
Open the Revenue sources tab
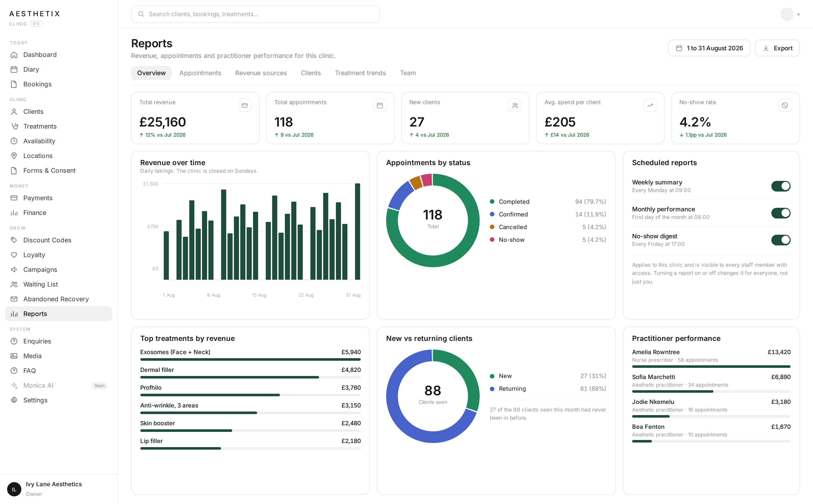[261, 73]
